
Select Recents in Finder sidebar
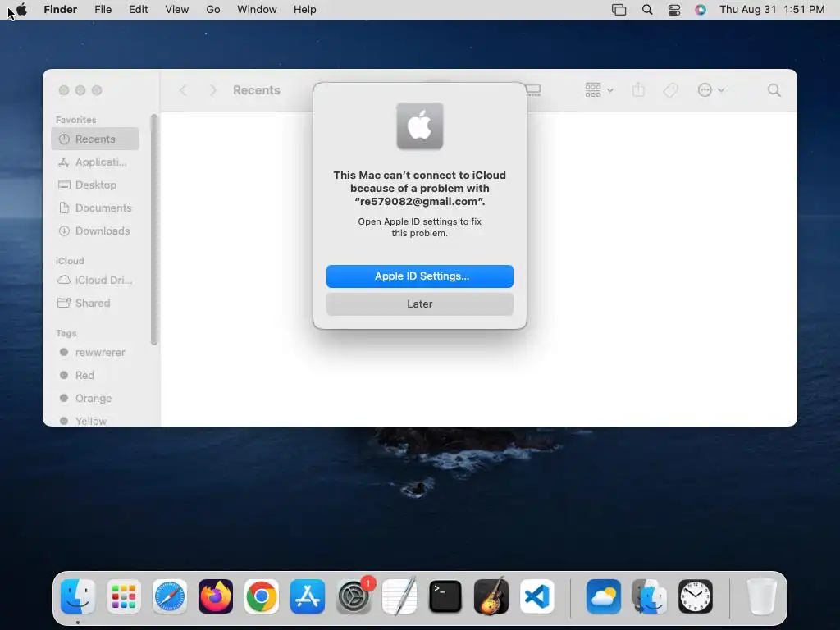click(x=95, y=139)
